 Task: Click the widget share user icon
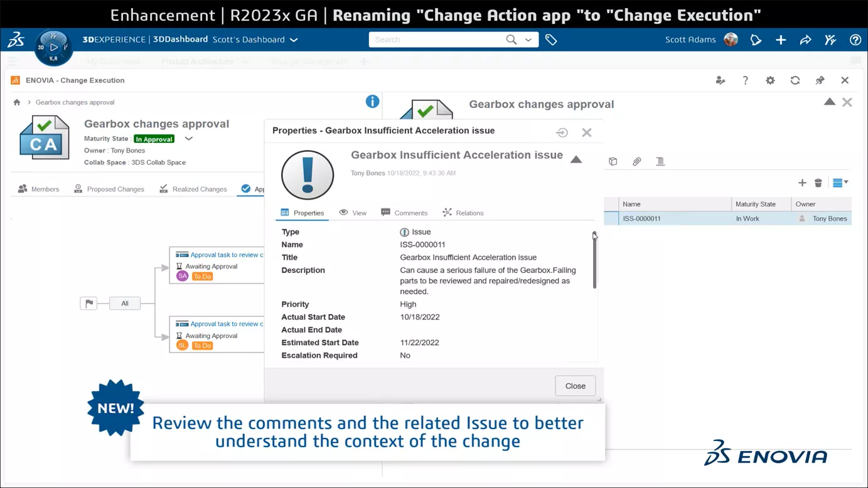[x=721, y=80]
